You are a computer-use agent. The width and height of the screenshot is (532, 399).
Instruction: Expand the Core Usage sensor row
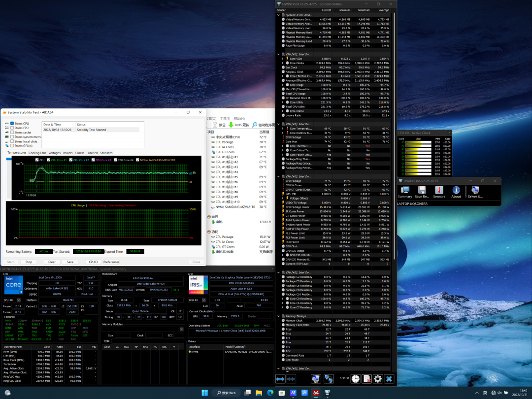click(x=283, y=85)
